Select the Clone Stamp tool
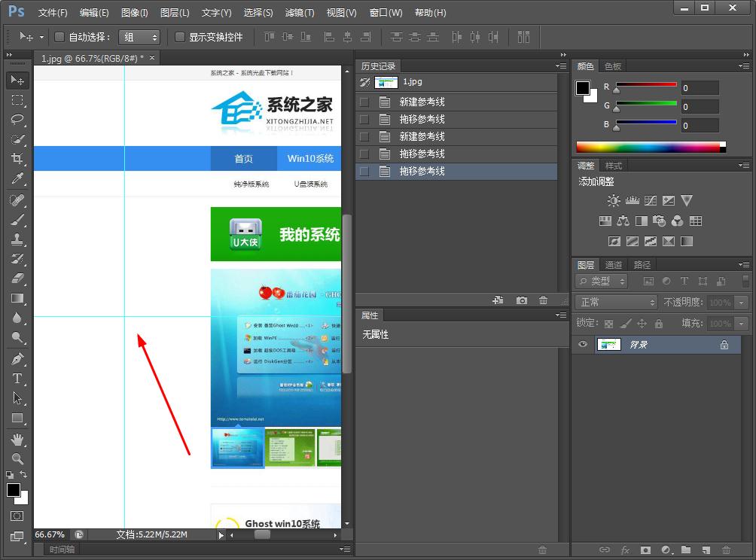The image size is (756, 560). [x=17, y=239]
